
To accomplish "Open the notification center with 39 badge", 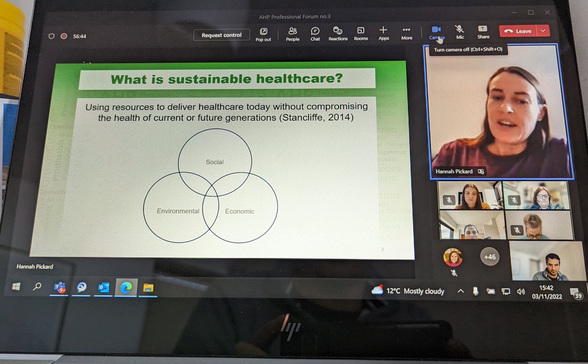I will tap(576, 294).
